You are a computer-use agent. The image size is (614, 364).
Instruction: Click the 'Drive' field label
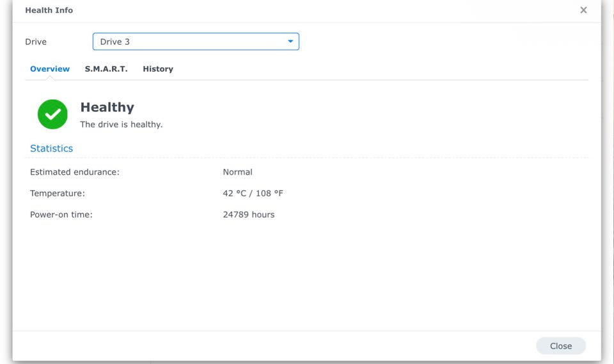point(36,42)
